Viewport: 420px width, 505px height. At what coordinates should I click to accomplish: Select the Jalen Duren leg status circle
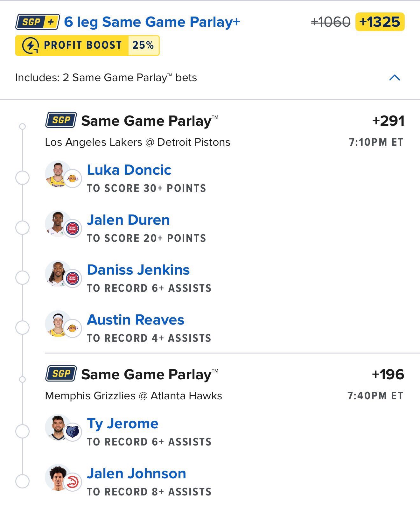point(22,228)
